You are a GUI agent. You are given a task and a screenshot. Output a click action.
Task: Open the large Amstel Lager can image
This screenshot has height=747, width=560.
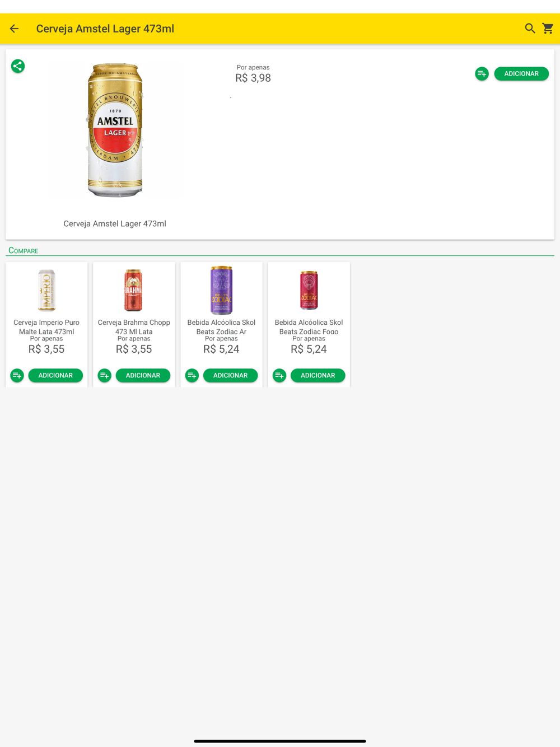click(115, 130)
